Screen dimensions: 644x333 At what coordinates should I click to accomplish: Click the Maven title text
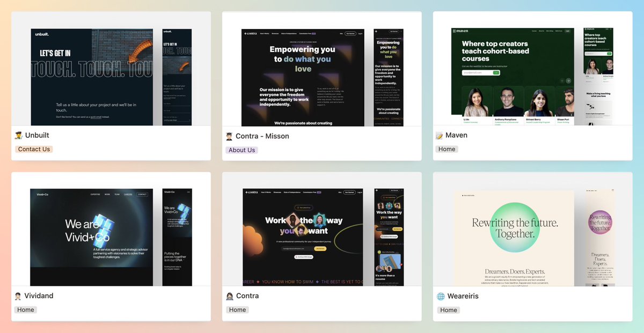point(457,135)
